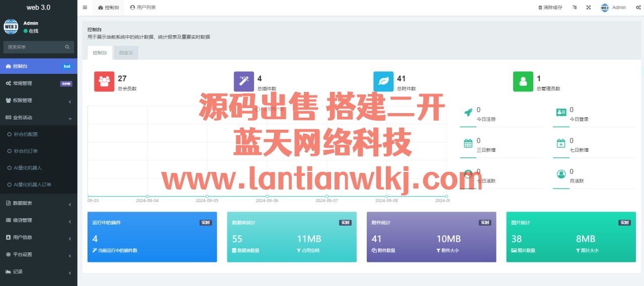Select AI量化机器人 sidebar item

click(28, 168)
